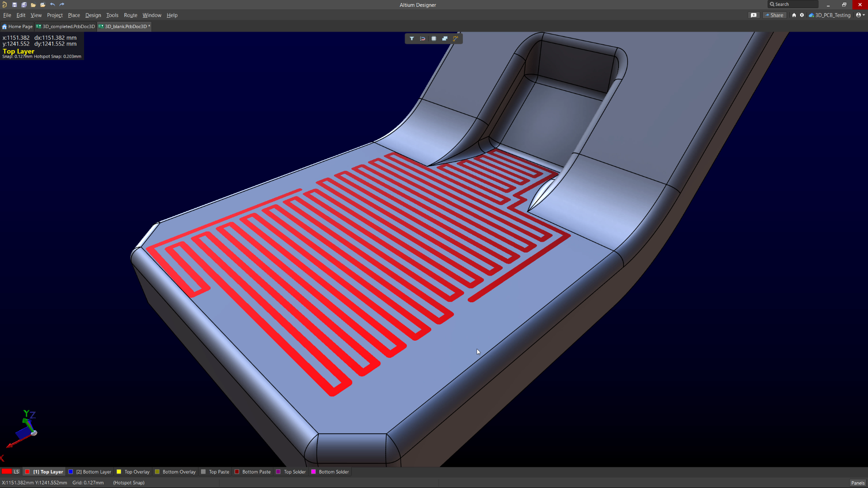Screen dimensions: 868x488
Task: Click the 3D_PCB_Testing workspace selector
Action: [x=830, y=15]
